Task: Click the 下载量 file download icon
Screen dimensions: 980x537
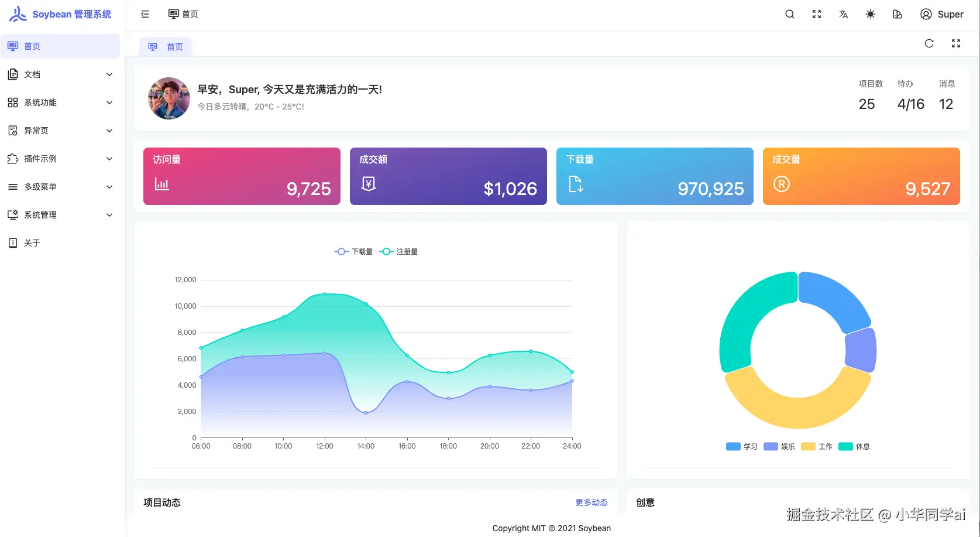Action: point(576,184)
